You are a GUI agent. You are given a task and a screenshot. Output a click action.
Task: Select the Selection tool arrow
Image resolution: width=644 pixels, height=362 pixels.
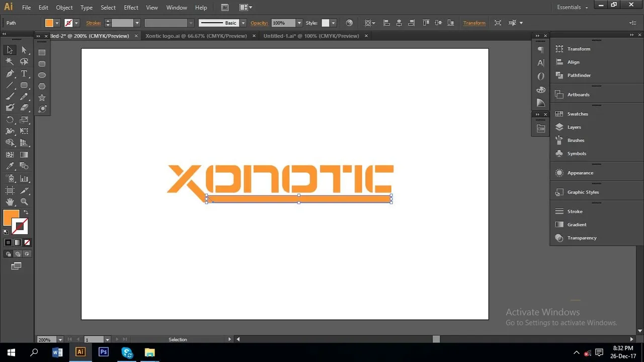point(10,50)
